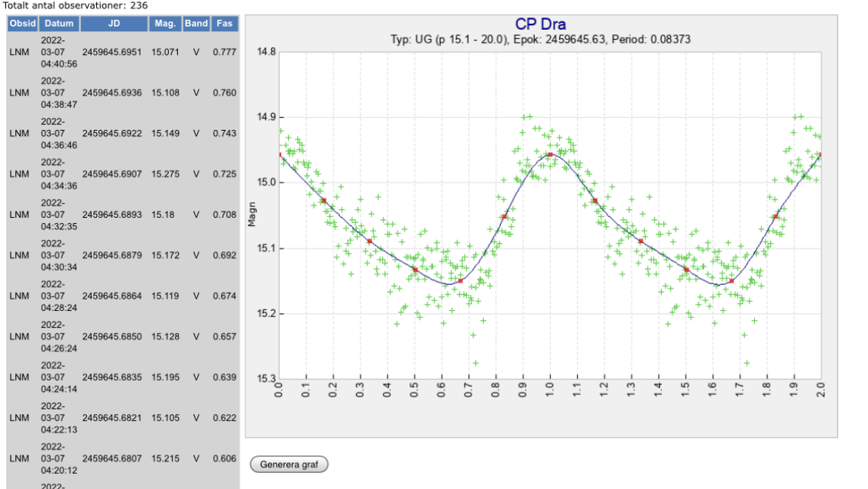Viewport: 868px width, 489px height.
Task: Click the red curve marker at phase 0.5
Action: point(415,270)
